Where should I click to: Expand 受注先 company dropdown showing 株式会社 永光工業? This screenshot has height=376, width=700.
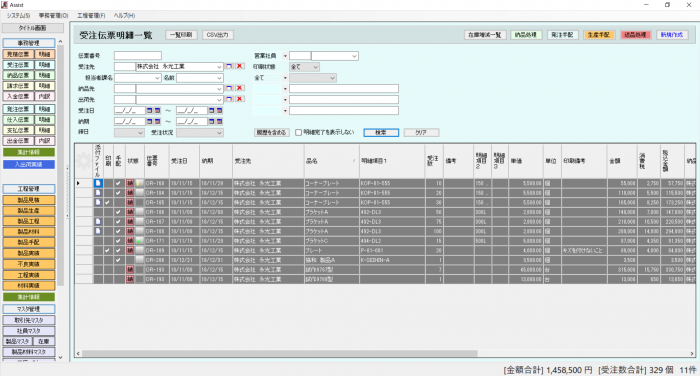[219, 67]
